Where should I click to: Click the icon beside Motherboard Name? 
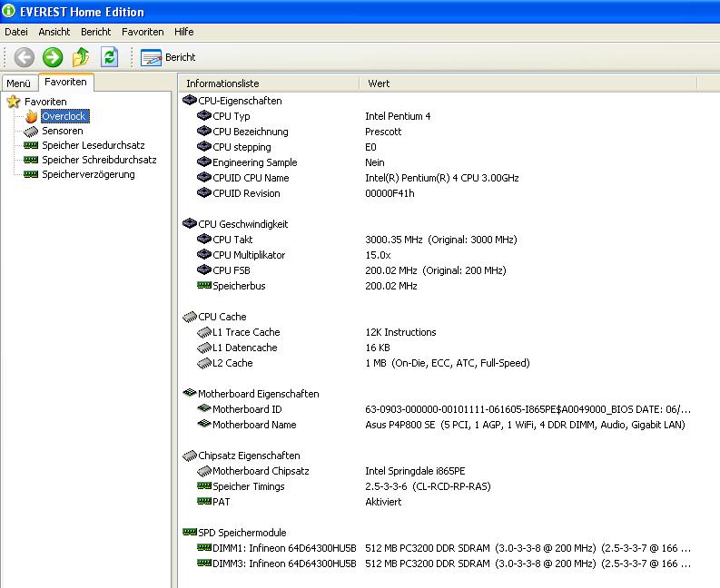pyautogui.click(x=204, y=424)
